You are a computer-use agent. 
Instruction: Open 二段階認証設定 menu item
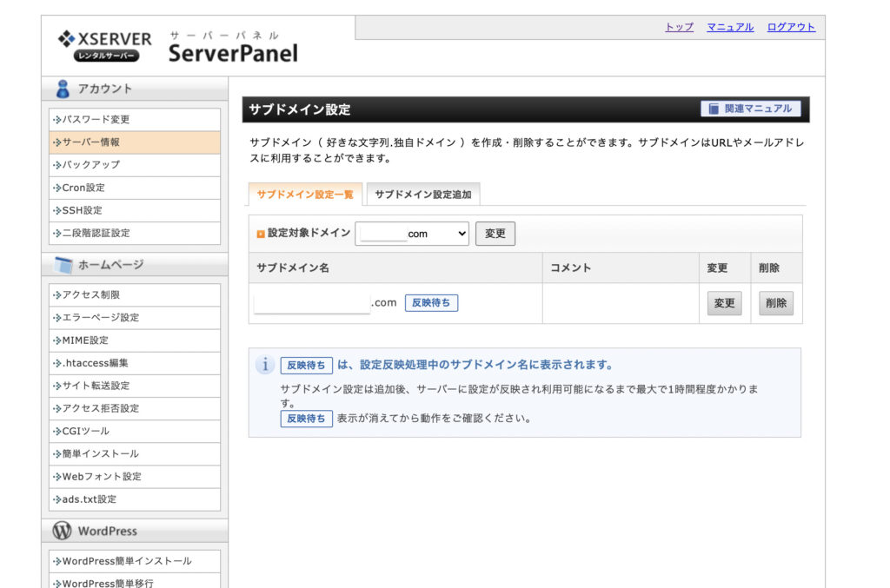[135, 233]
